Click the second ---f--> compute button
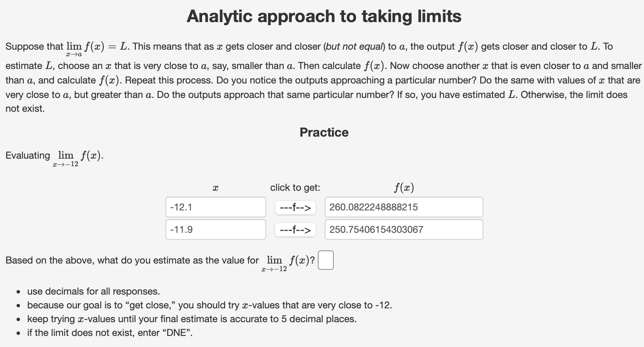 pyautogui.click(x=295, y=229)
